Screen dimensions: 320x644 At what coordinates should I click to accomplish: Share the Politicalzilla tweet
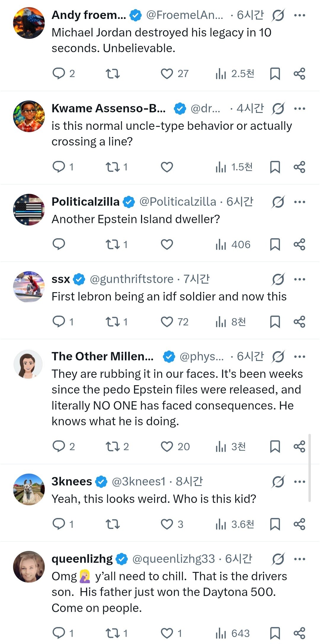coord(299,245)
